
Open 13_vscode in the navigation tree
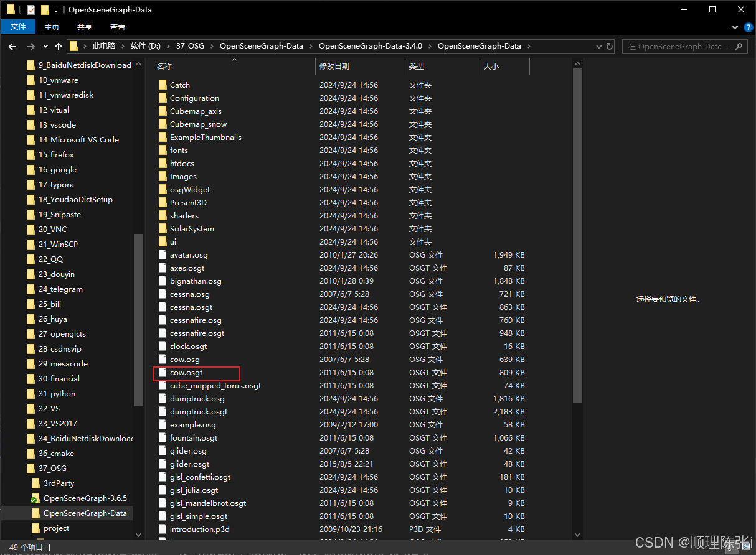pos(57,124)
